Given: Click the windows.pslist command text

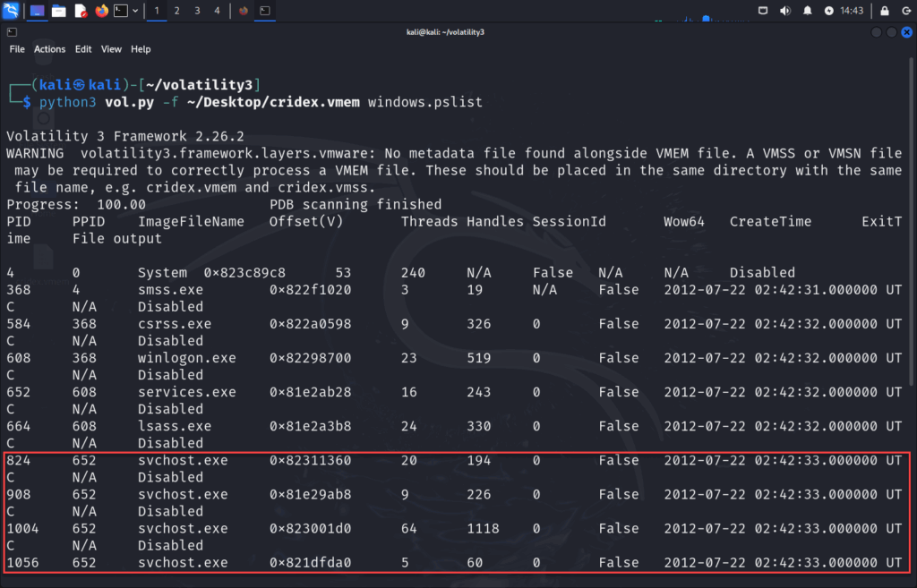Looking at the screenshot, I should pyautogui.click(x=425, y=102).
